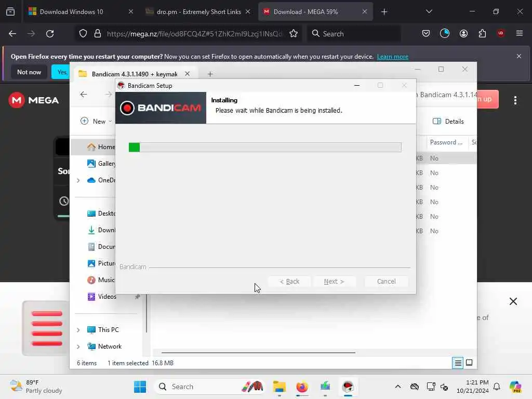
Task: Open the Learn more link
Action: [x=393, y=56]
